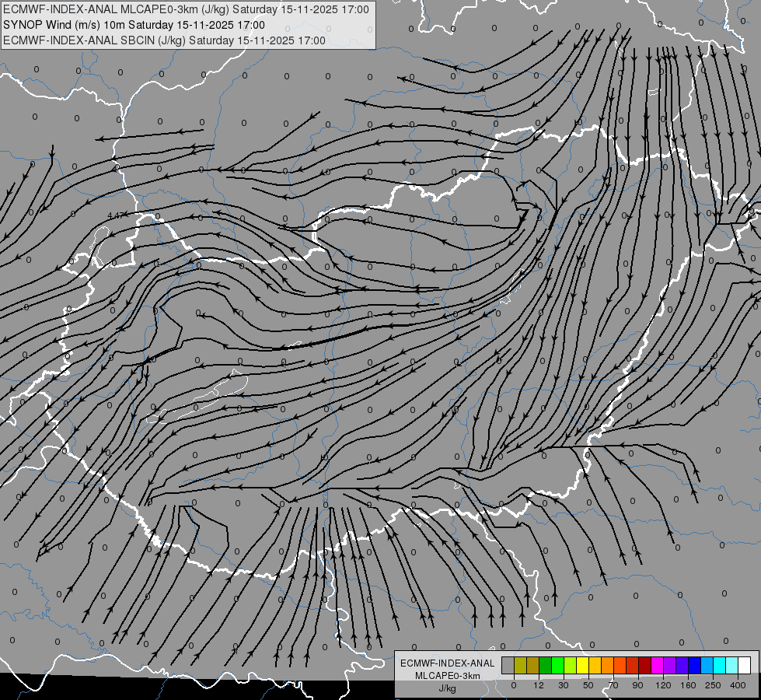This screenshot has height=700, width=761.
Task: Click legend tick value 70
Action: tap(613, 685)
